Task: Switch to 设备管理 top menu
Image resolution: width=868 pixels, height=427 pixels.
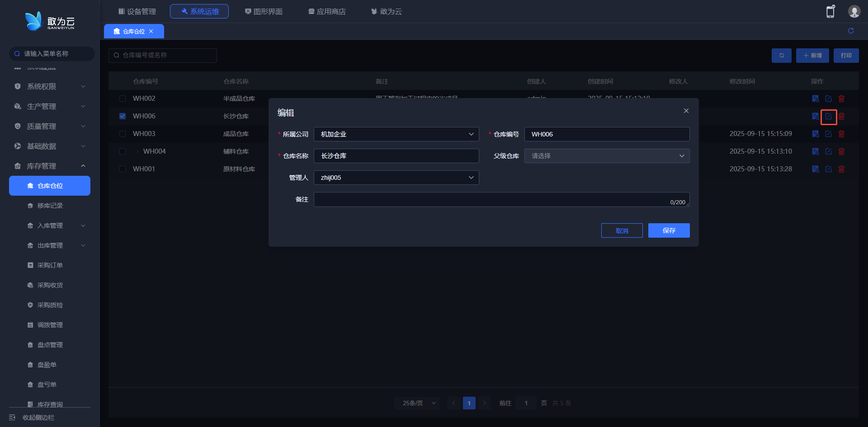Action: (137, 11)
